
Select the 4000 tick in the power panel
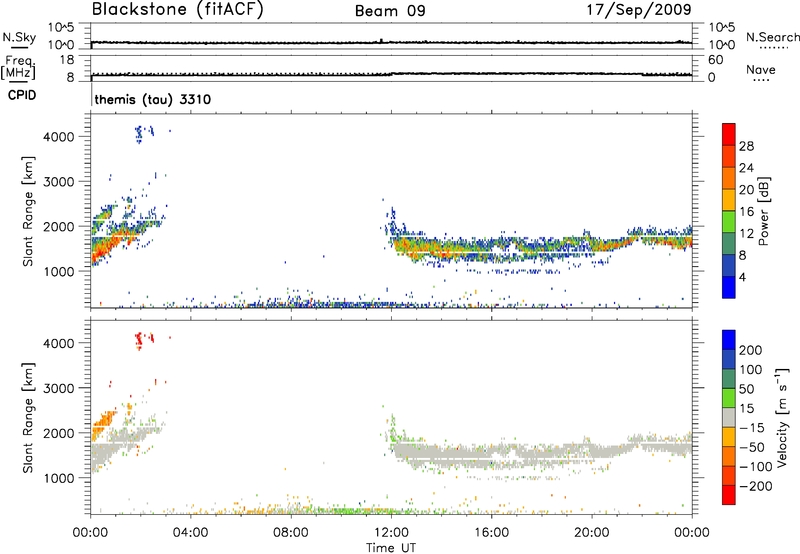[x=59, y=137]
